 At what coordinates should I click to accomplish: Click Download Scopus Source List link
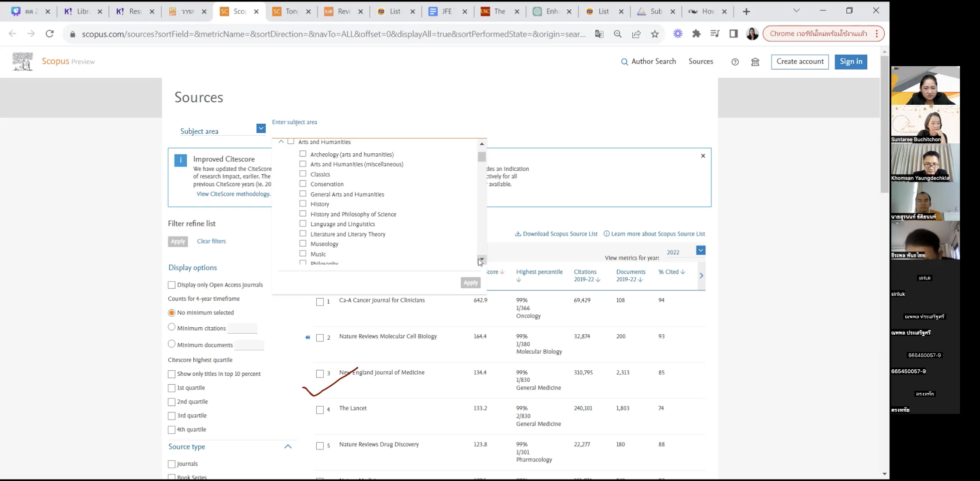pos(556,234)
